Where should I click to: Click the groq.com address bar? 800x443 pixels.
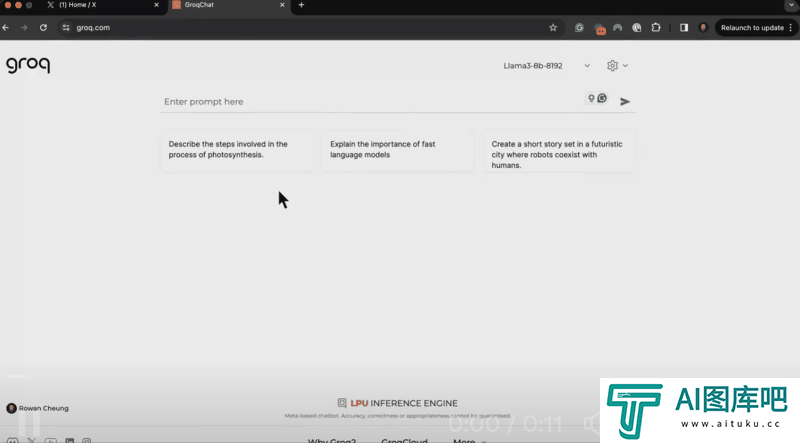pyautogui.click(x=311, y=28)
